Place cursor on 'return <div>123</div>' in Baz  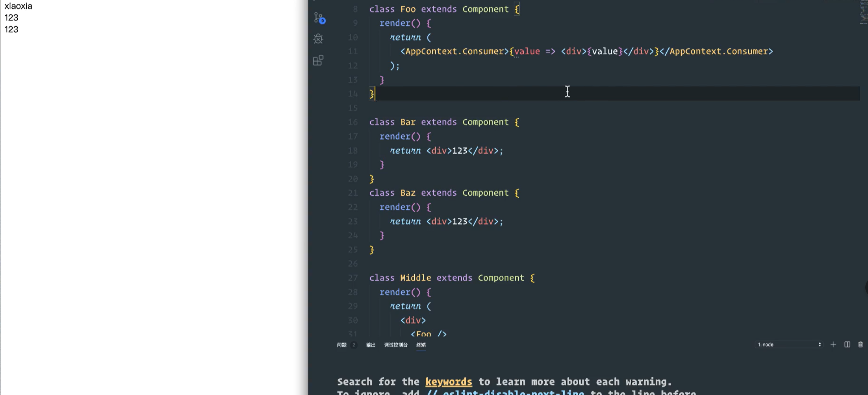pyautogui.click(x=447, y=221)
